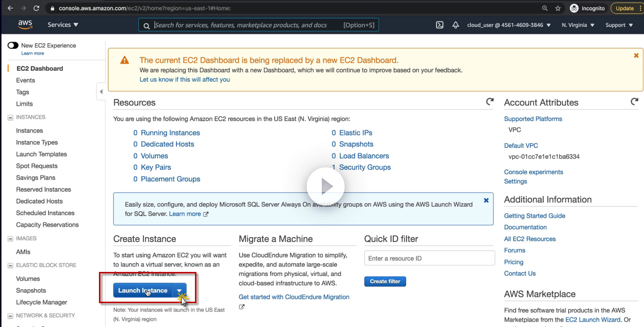Click the Create filter button
This screenshot has width=644, height=327.
[x=385, y=281]
